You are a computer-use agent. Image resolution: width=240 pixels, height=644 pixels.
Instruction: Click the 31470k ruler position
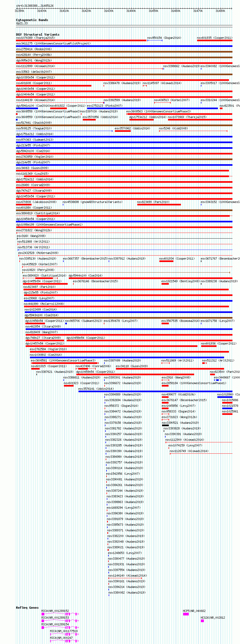[x=198, y=11]
